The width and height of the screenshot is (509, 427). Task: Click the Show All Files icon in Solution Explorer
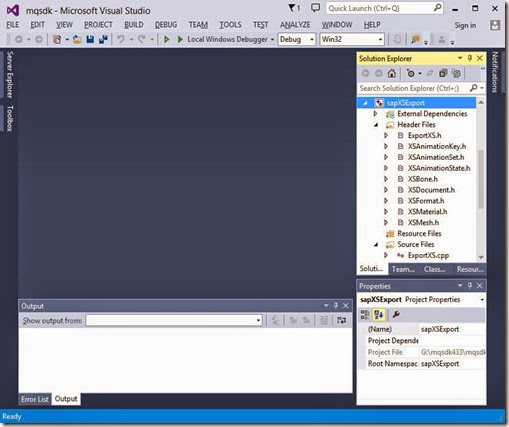tap(456, 73)
